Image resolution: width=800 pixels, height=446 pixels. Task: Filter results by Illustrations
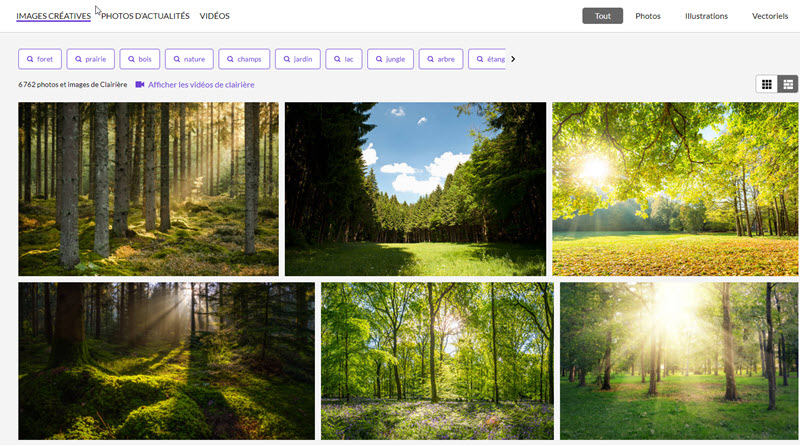point(706,16)
